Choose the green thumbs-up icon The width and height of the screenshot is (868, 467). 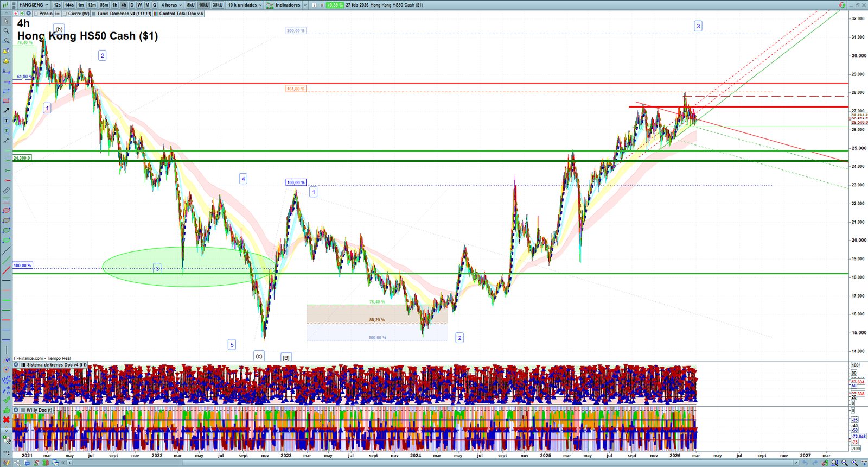tap(6, 410)
